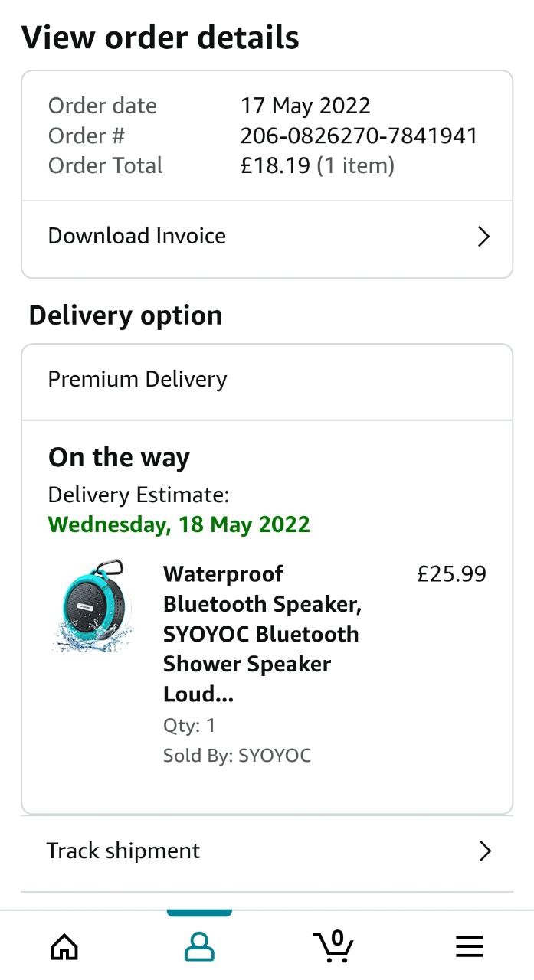The height and width of the screenshot is (980, 534).
Task: Open the hamburger menu icon
Action: point(470,947)
